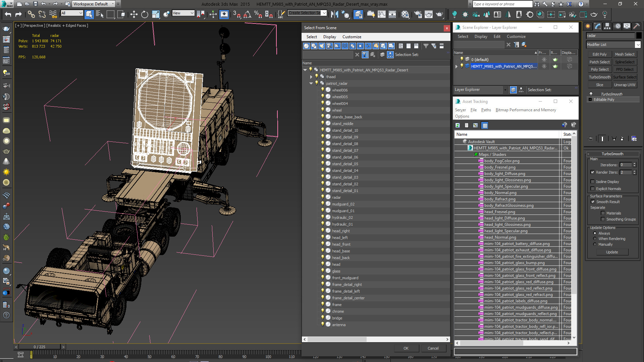The height and width of the screenshot is (362, 644).
Task: Click the filter funnel icon in Select From Scene
Action: 426,46
